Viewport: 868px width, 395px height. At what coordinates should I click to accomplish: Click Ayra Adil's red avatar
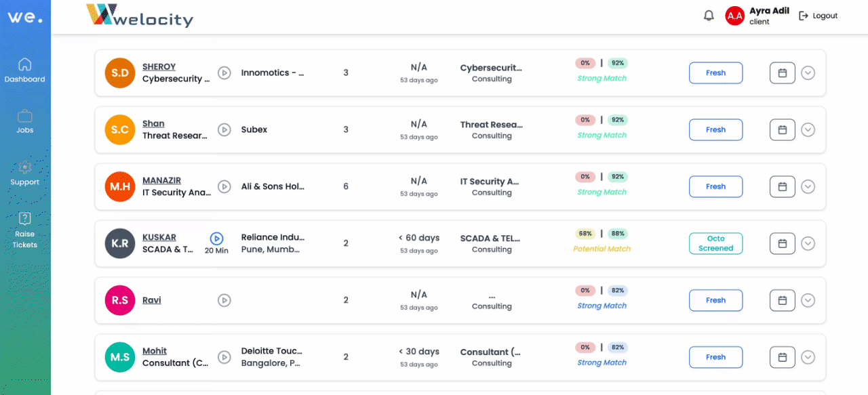(734, 16)
